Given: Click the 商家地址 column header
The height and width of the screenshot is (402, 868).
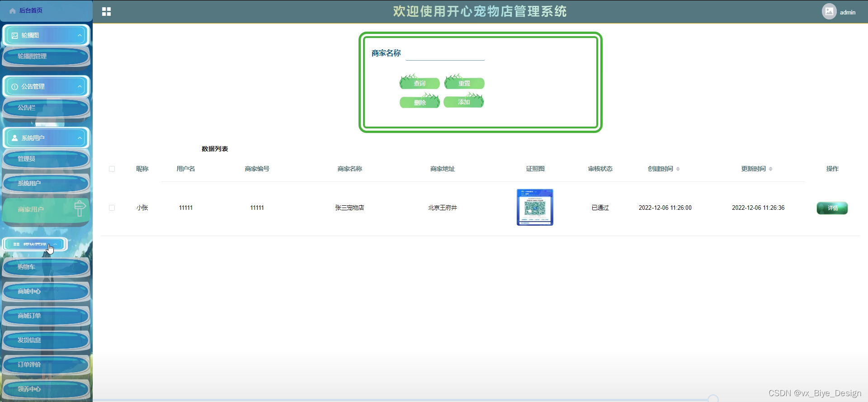Looking at the screenshot, I should pyautogui.click(x=443, y=169).
